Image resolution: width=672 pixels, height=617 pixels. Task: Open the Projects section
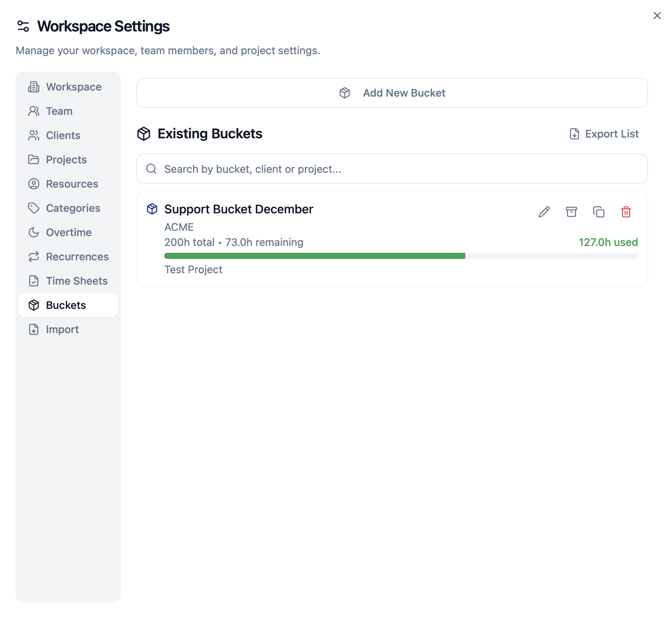(x=68, y=160)
